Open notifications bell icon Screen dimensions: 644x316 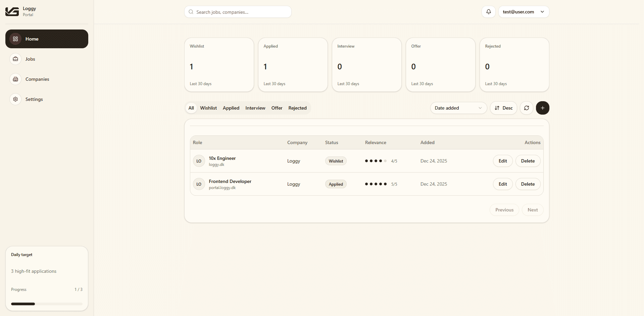(488, 12)
